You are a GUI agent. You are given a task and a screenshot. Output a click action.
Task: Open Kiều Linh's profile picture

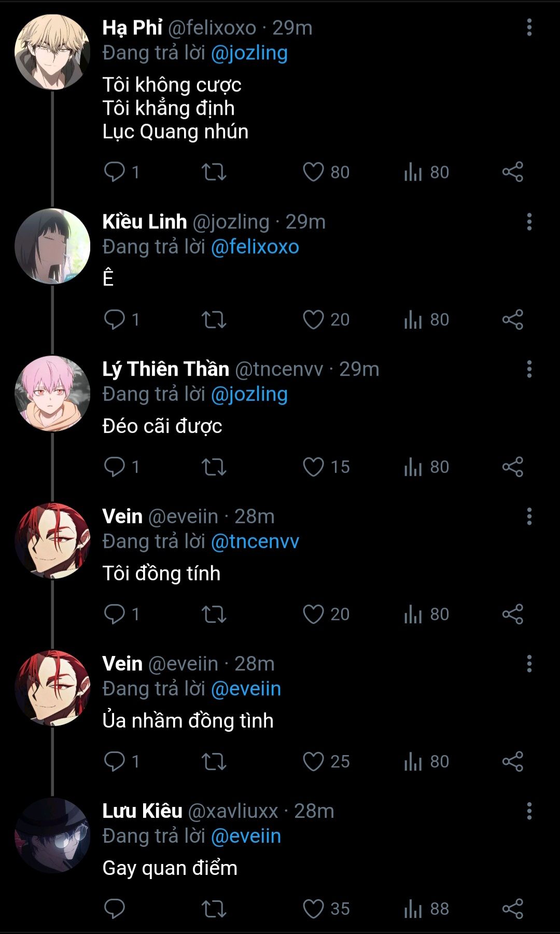(52, 246)
